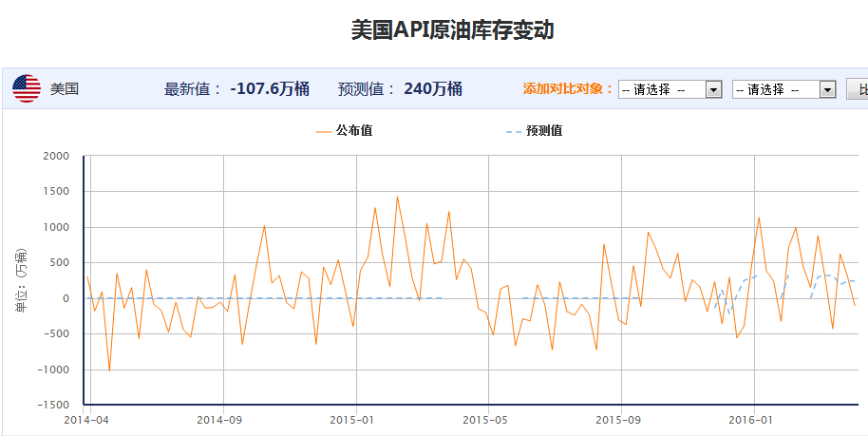The height and width of the screenshot is (436, 868).
Task: Click the 2014-09 x-axis label
Action: pyautogui.click(x=219, y=420)
